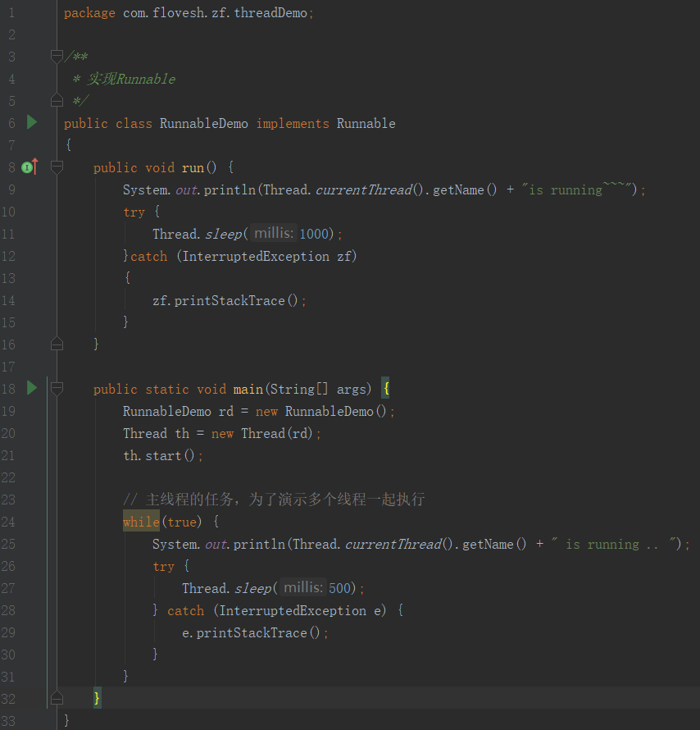Screen dimensions: 700x730
Task: Click highlighted opening brace of main
Action: pyautogui.click(x=385, y=388)
